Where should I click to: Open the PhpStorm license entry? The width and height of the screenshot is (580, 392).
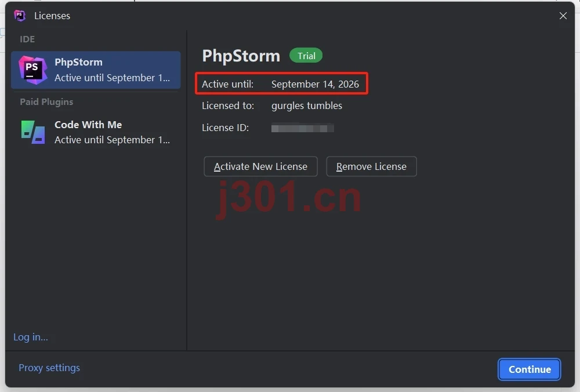point(96,70)
